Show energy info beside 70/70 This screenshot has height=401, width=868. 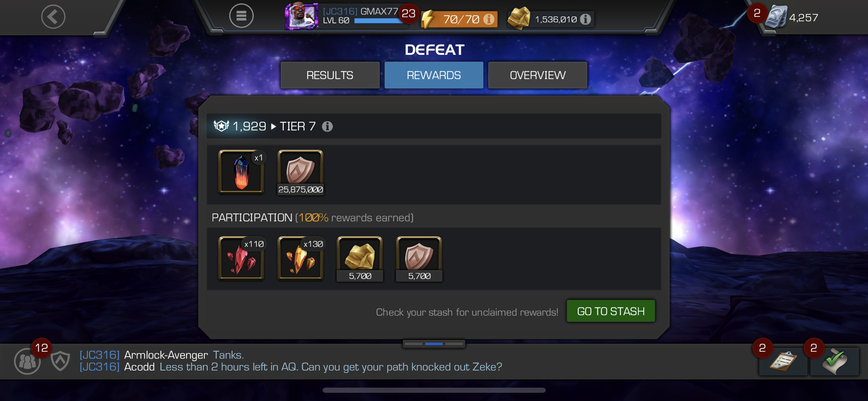point(489,19)
